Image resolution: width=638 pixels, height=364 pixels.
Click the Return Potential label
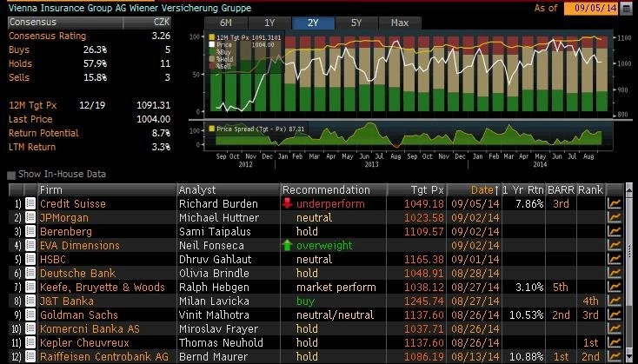click(43, 133)
